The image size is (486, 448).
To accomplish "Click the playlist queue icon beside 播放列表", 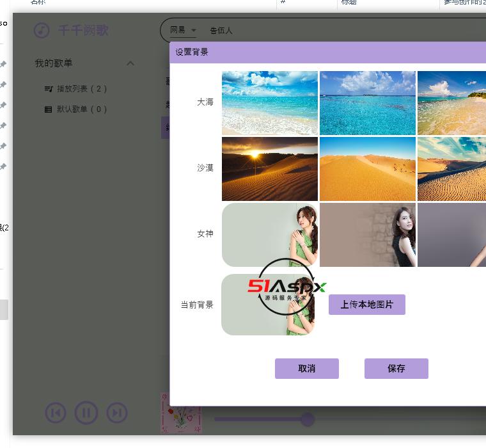I will point(49,89).
